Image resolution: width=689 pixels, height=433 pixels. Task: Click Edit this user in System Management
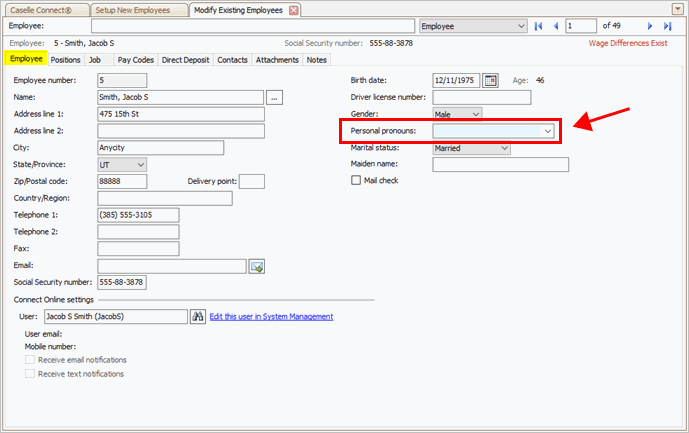pos(271,316)
